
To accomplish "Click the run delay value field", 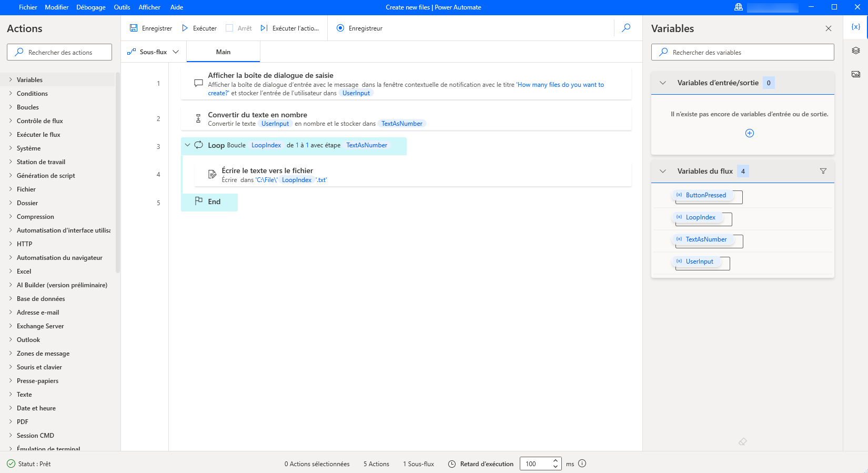I will [536, 464].
